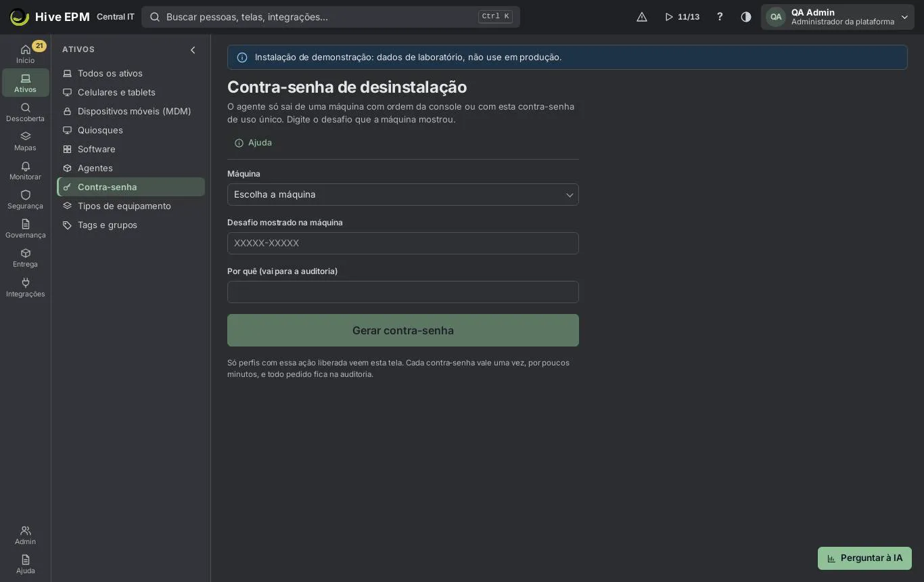Select Quiosques in the sidebar

coord(131,130)
